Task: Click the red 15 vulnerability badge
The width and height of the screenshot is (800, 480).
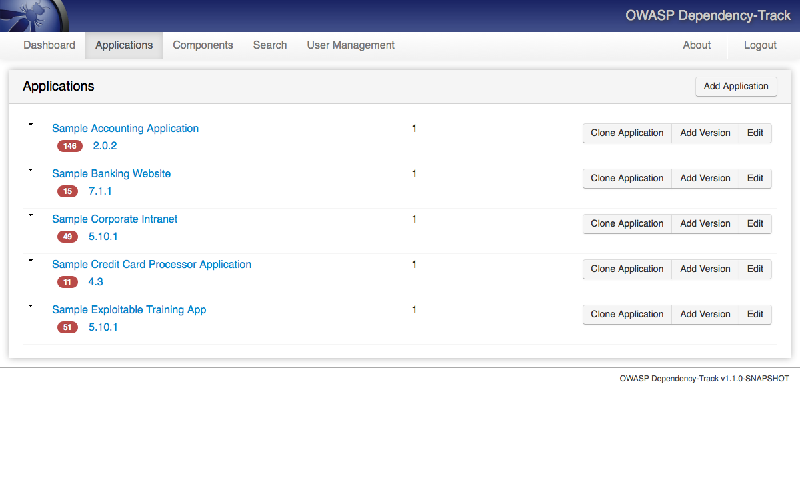Action: point(67,191)
